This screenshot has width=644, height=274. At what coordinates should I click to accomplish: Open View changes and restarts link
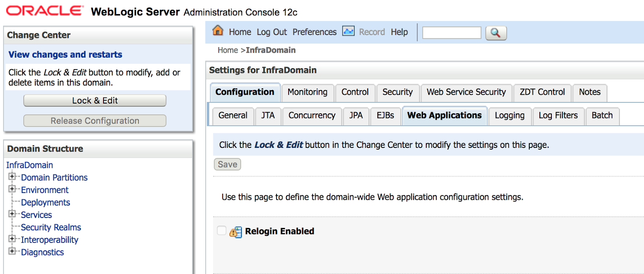[65, 54]
